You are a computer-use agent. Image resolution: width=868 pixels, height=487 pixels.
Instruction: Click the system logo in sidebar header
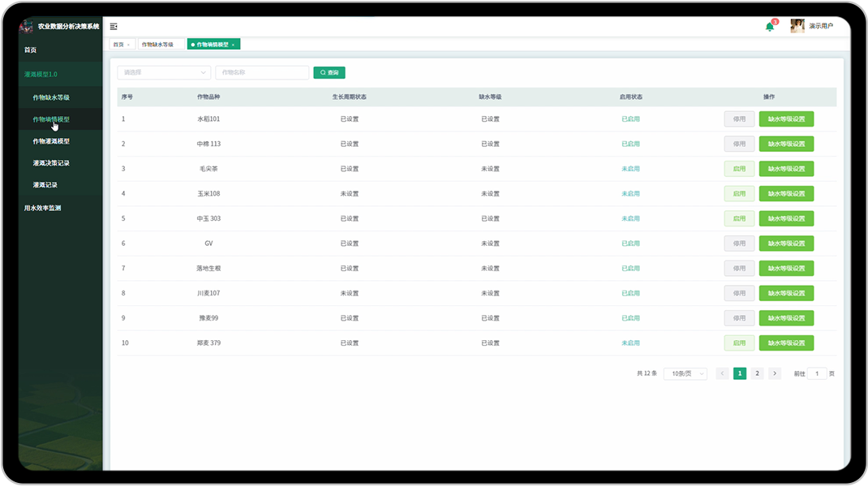[x=28, y=26]
